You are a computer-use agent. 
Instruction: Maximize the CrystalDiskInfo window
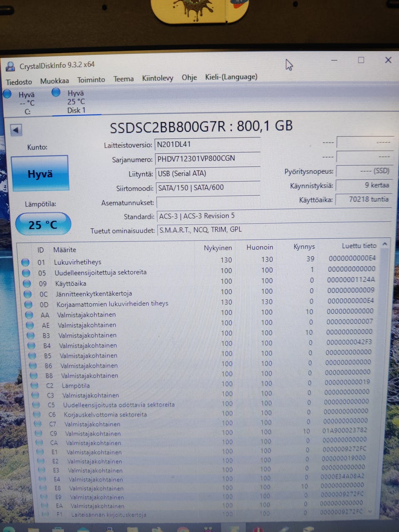[x=361, y=60]
